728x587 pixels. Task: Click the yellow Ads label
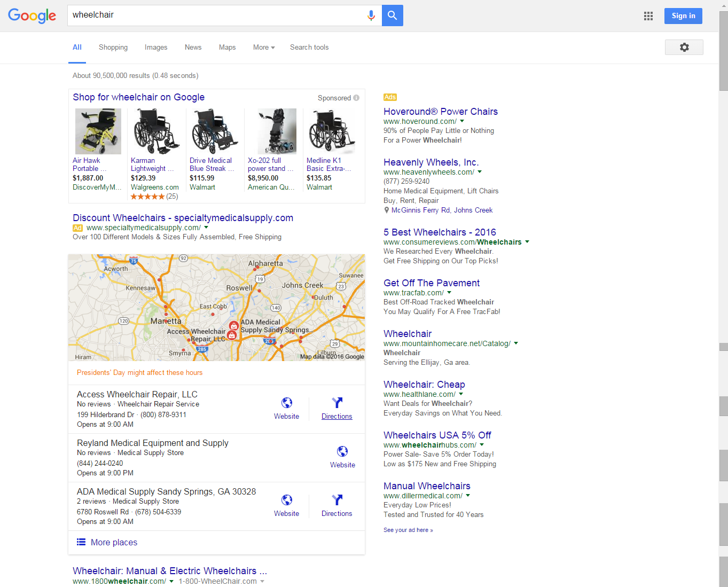(390, 97)
